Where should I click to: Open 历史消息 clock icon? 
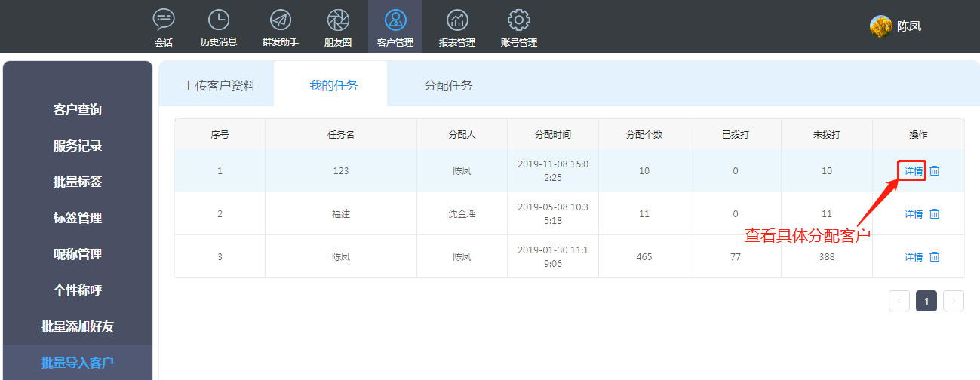point(219,20)
